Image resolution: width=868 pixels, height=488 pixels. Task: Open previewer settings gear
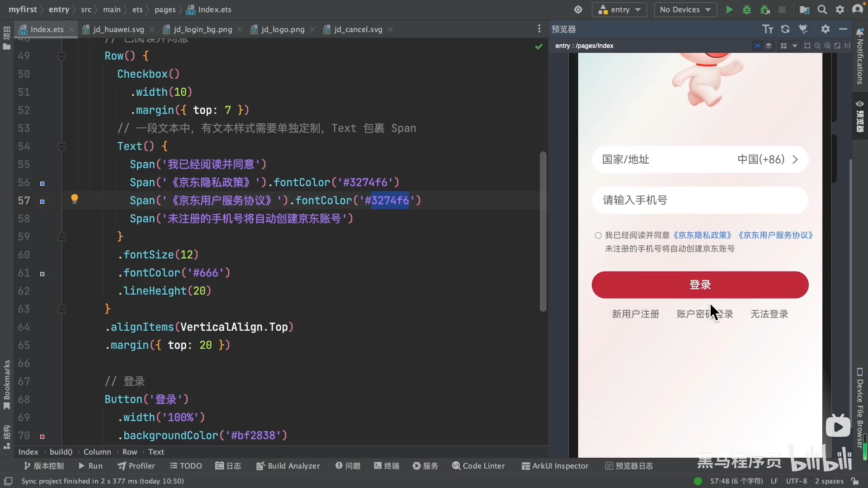(x=826, y=29)
